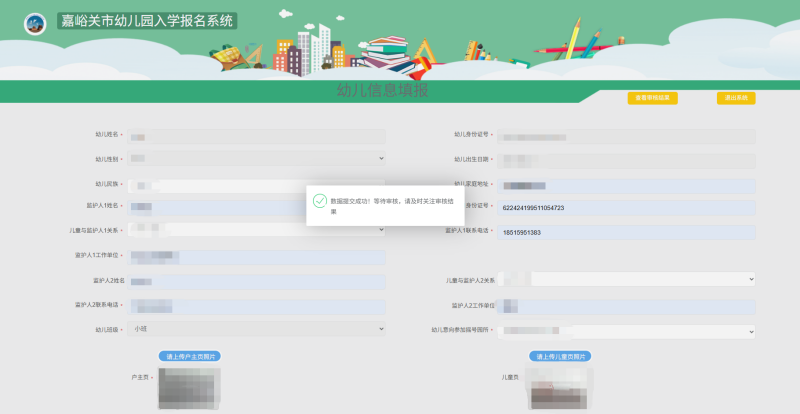Click the 户主页 photo thumbnail
Image resolution: width=800 pixels, height=414 pixels.
click(x=189, y=388)
